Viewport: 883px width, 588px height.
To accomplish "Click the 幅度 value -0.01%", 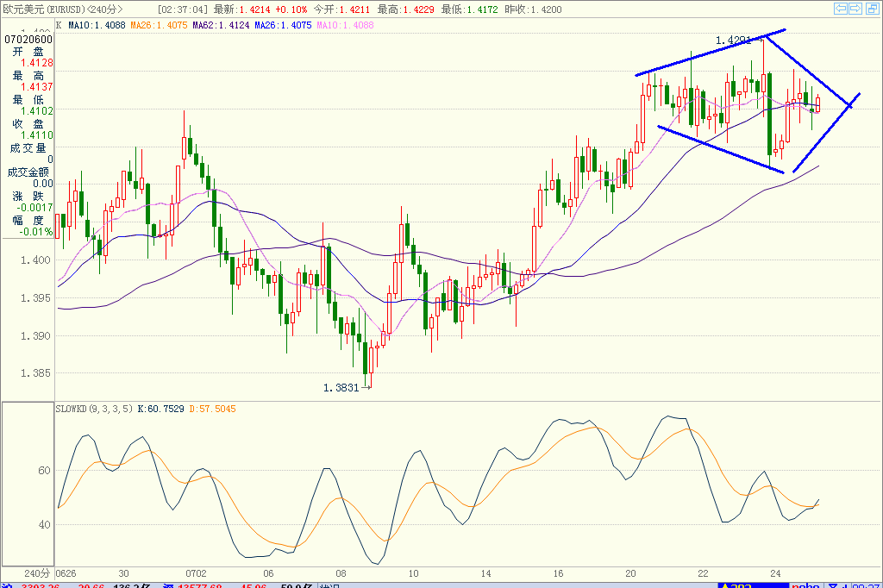I will tap(36, 232).
